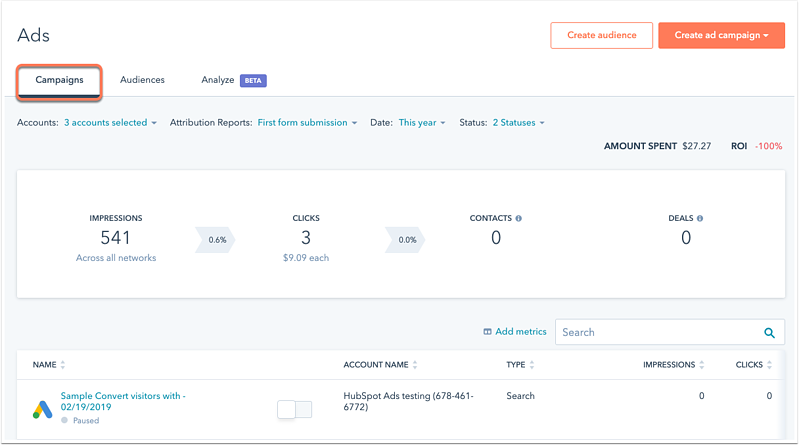Focus the campaign Search input field
The image size is (799, 445).
[x=655, y=333]
